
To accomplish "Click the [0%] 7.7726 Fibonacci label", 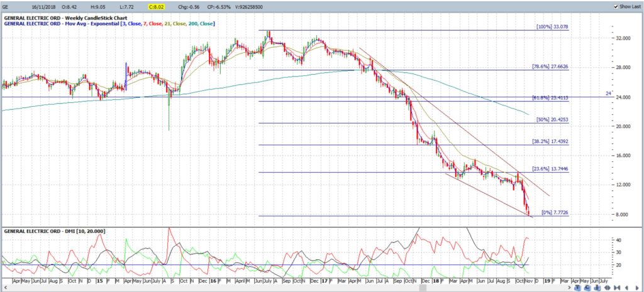I will pyautogui.click(x=554, y=212).
